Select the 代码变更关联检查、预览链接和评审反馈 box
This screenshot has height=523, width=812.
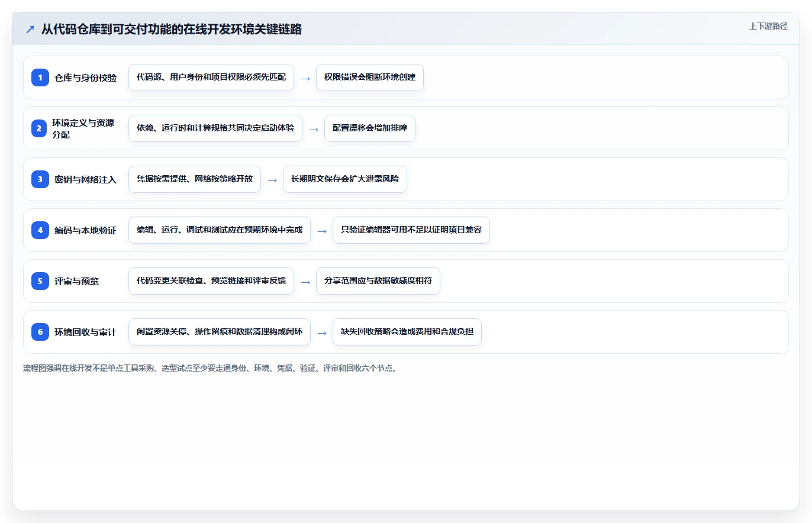click(211, 281)
